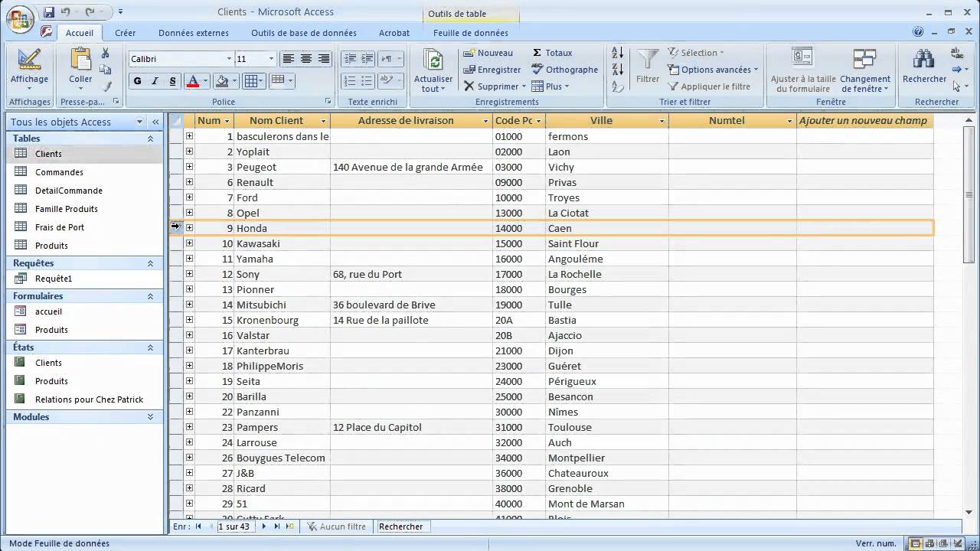Click the Remplacer (ab-ac) icon

[957, 53]
